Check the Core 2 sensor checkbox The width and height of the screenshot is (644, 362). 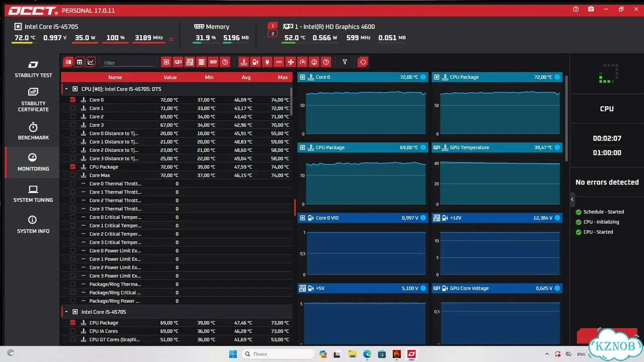coord(73,117)
